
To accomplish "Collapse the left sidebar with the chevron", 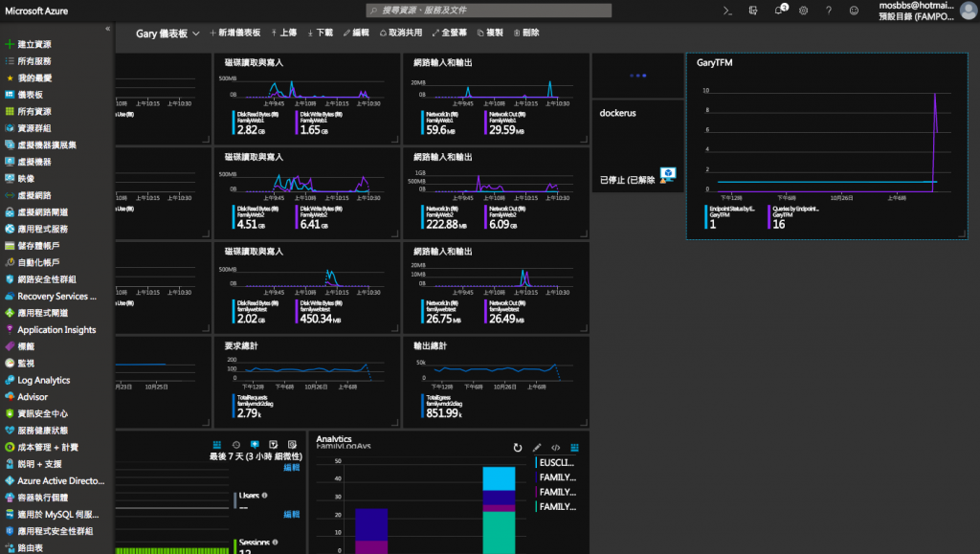I will point(107,29).
